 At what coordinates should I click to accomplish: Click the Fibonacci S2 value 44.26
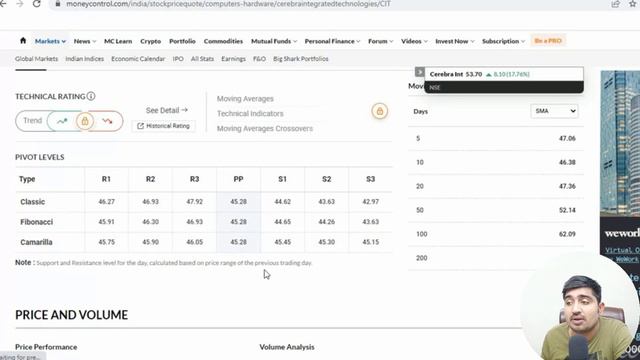click(x=327, y=222)
